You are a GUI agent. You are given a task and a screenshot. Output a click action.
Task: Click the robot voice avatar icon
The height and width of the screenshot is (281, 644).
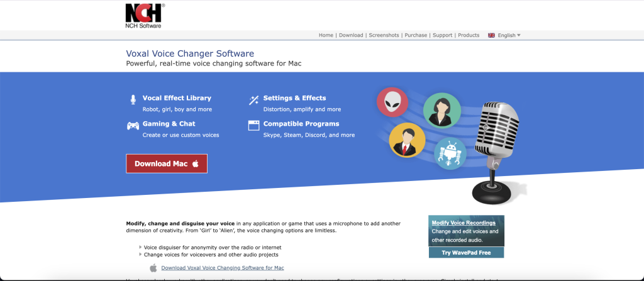click(450, 153)
